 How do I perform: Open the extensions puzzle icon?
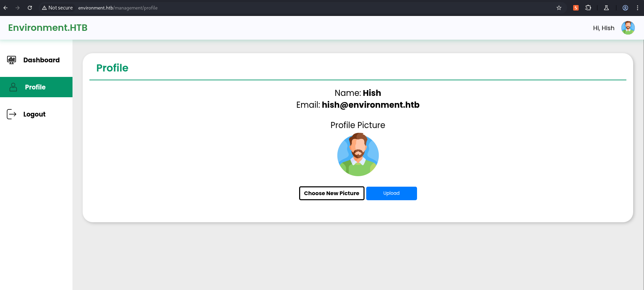point(588,8)
